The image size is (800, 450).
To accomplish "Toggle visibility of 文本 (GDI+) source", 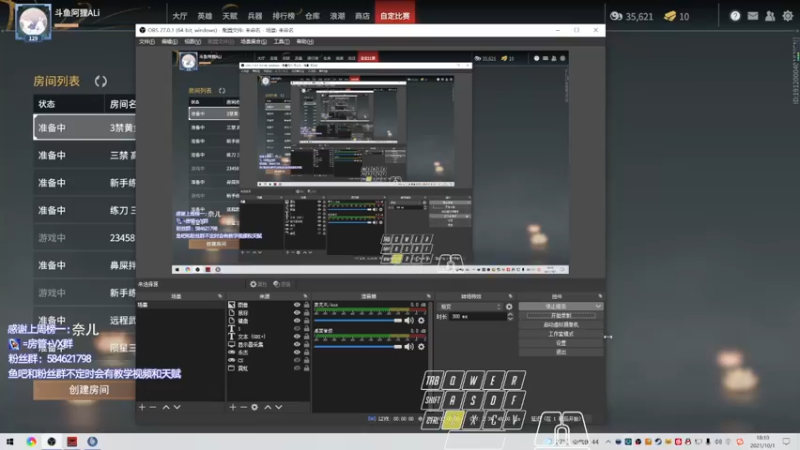I will [297, 337].
